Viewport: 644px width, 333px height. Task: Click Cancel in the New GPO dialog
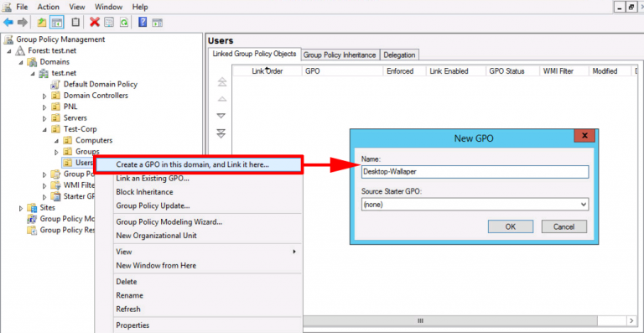tap(563, 226)
